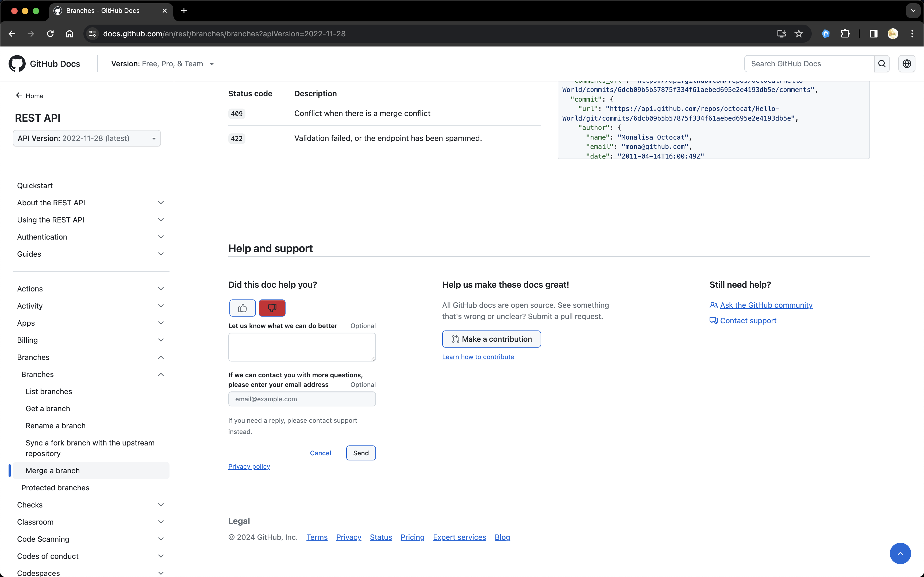
Task: Select Merge a branch in sidebar
Action: tap(91, 471)
